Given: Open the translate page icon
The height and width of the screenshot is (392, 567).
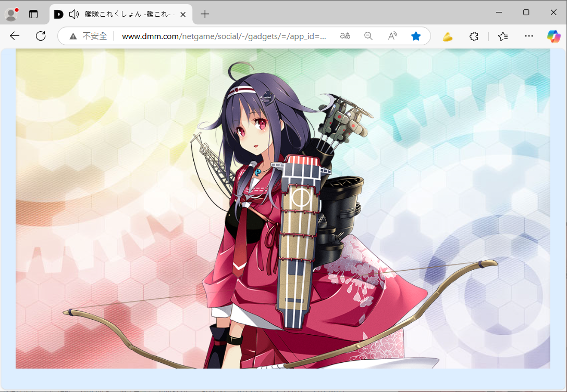Looking at the screenshot, I should pos(345,36).
